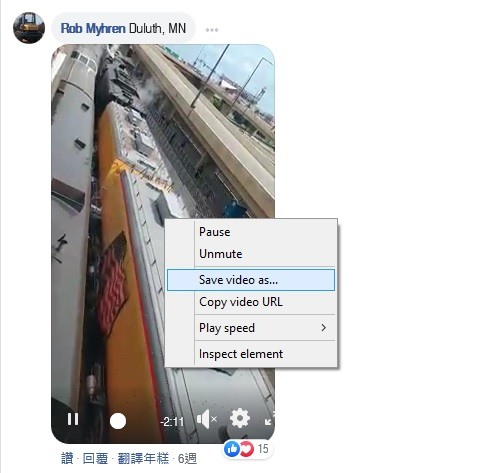Viewport: 485px width, 473px height.
Task: Open the reaction count showing 15
Action: coord(263,449)
